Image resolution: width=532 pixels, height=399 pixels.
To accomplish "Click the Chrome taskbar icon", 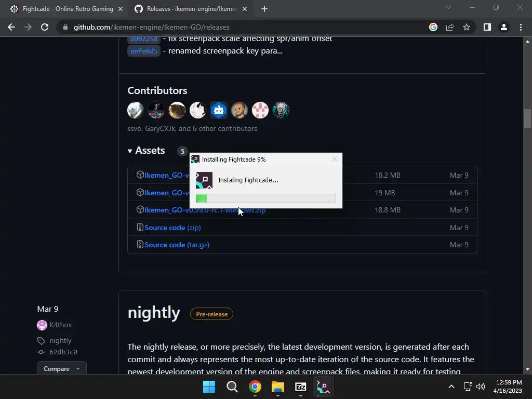I will coord(255,387).
